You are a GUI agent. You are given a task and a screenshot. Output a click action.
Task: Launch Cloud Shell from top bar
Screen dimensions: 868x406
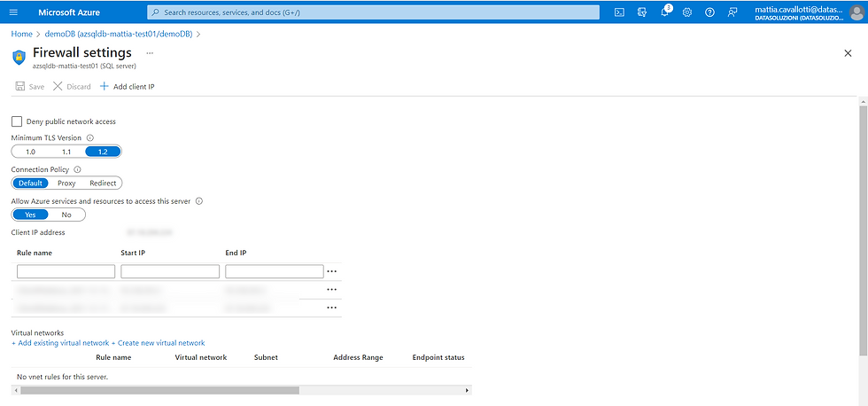pyautogui.click(x=620, y=12)
